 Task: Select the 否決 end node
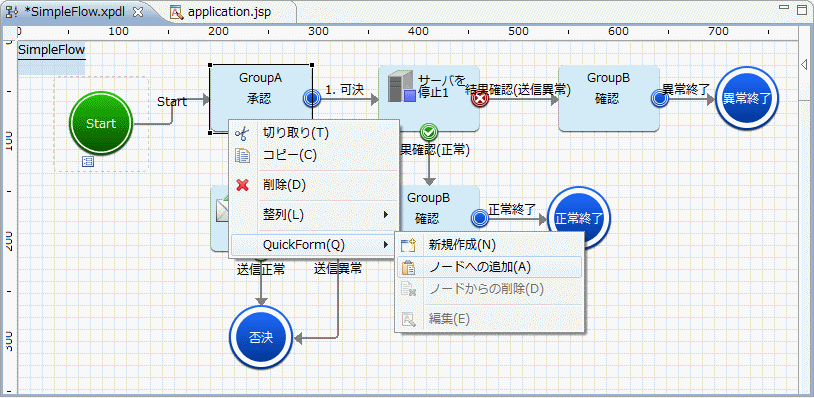point(261,338)
